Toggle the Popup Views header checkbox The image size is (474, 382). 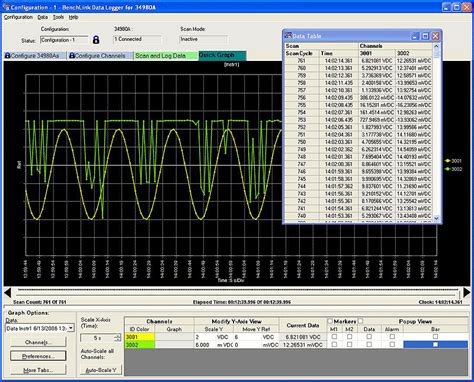coord(361,321)
